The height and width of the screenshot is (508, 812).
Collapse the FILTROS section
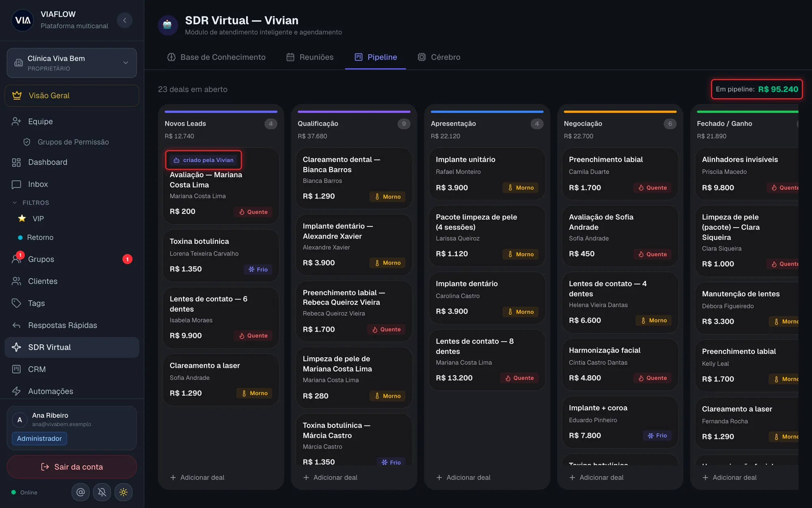tap(15, 202)
